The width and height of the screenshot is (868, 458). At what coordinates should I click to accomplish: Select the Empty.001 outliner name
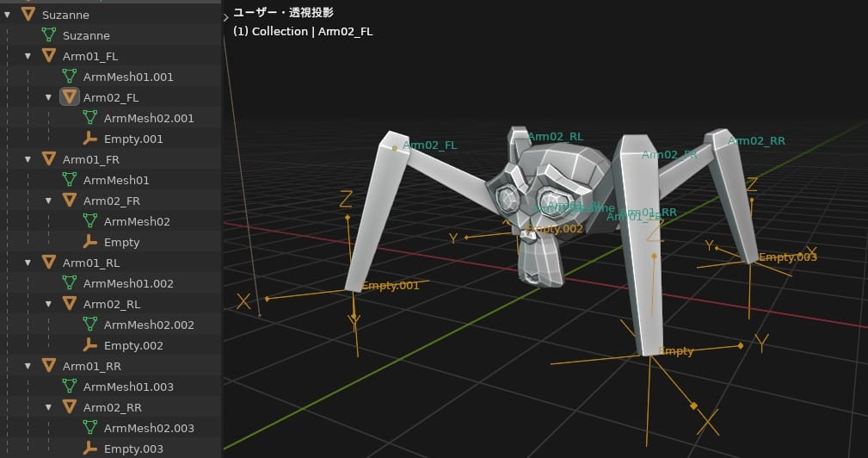coord(133,139)
